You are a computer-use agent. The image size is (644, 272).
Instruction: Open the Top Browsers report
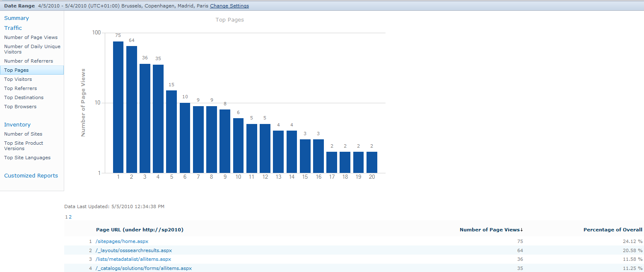[20, 107]
